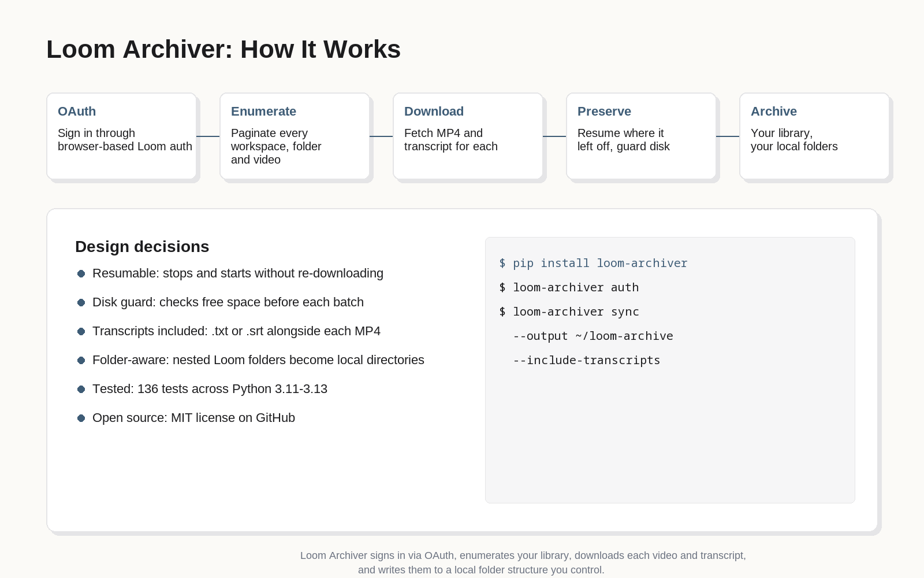
Task: Click the 'loom-archiver sync' command line
Action: 569,312
